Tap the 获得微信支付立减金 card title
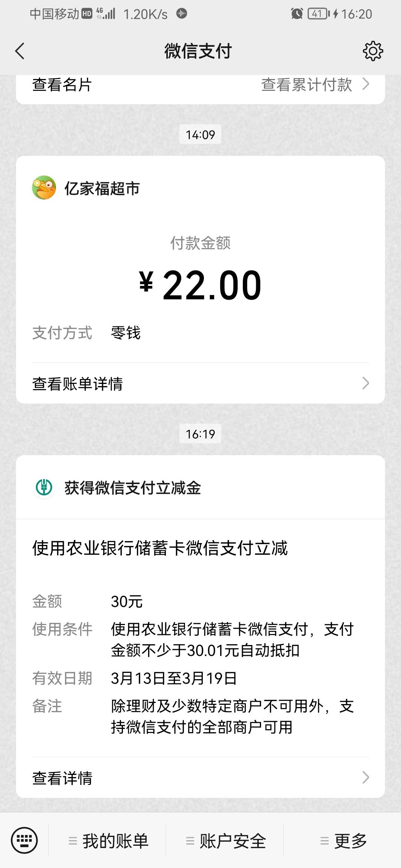 click(x=133, y=488)
